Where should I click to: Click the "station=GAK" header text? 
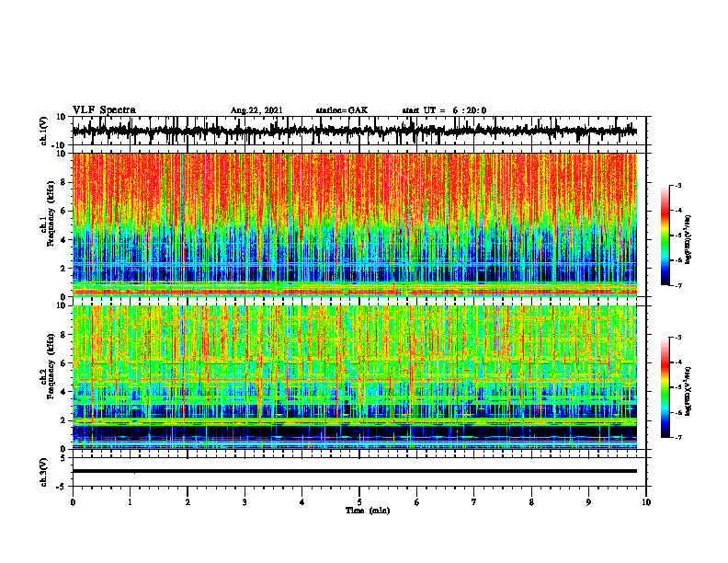[x=342, y=110]
